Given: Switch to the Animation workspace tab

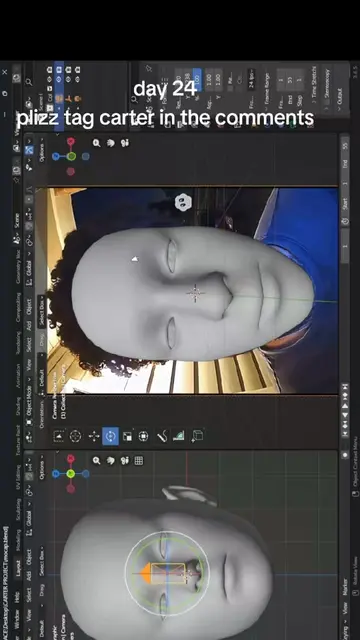Looking at the screenshot, I should 18,375.
